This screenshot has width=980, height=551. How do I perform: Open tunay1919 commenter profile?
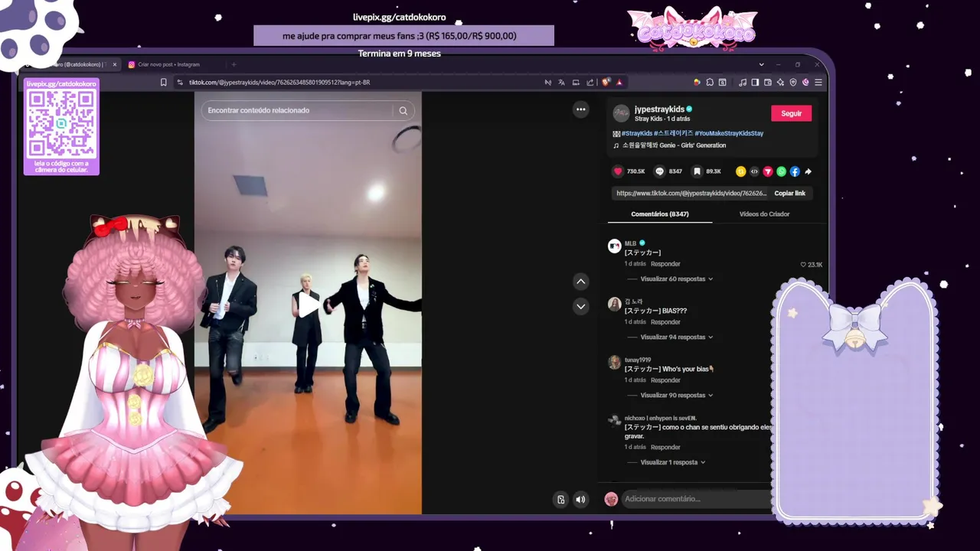(x=637, y=360)
